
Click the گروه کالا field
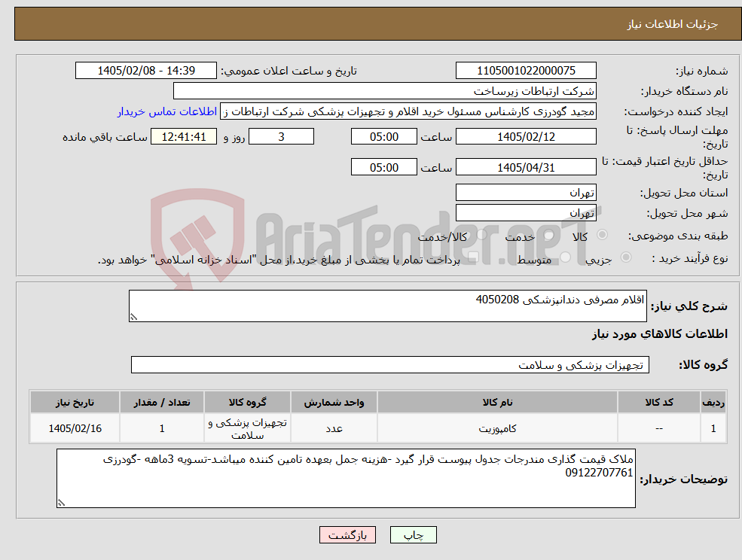[390, 364]
